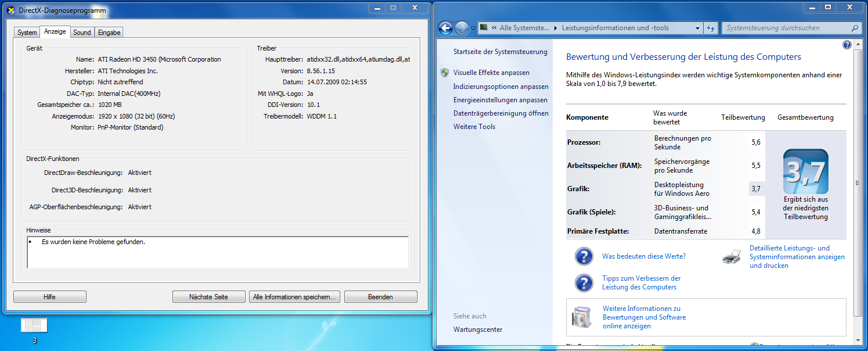This screenshot has width=868, height=351.
Task: Click the large 3,7 base score badge
Action: click(805, 171)
